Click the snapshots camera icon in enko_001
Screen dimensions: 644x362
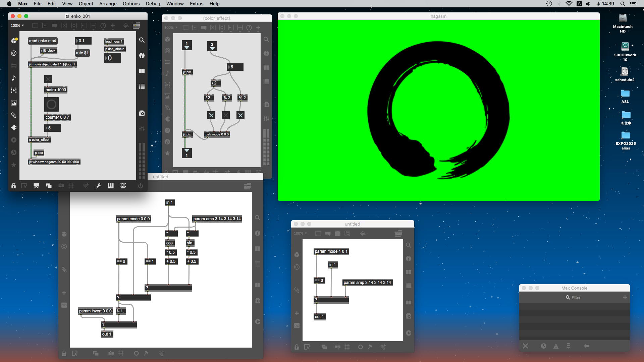coord(142,113)
